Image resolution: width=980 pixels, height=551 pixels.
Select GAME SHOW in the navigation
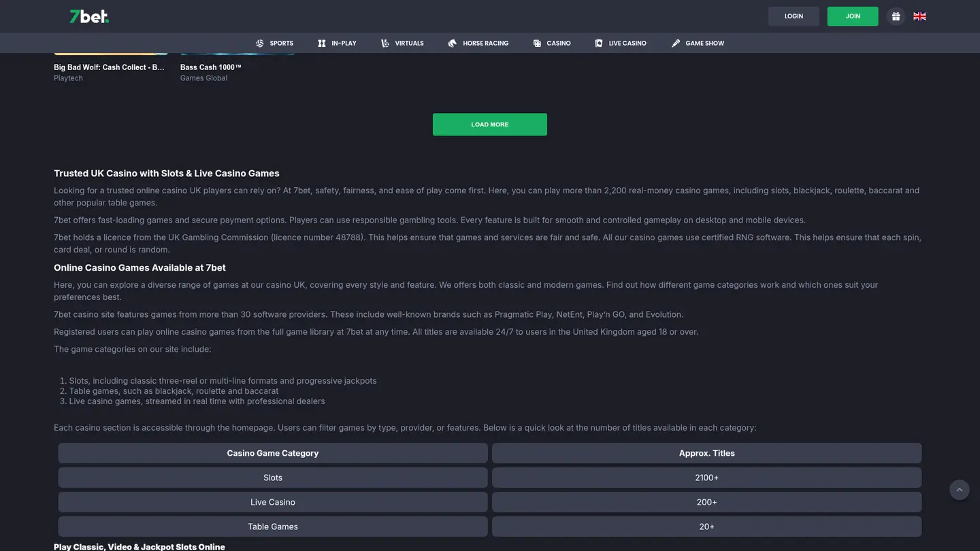coord(705,43)
